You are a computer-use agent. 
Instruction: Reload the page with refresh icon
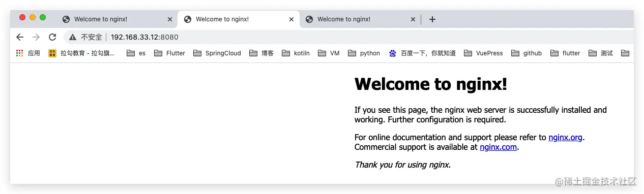(52, 37)
